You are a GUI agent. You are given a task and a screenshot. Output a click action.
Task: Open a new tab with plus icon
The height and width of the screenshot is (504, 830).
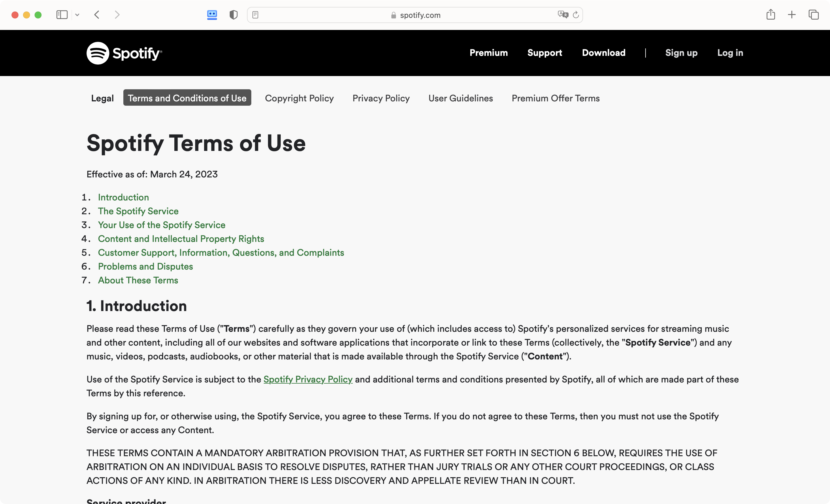(792, 15)
